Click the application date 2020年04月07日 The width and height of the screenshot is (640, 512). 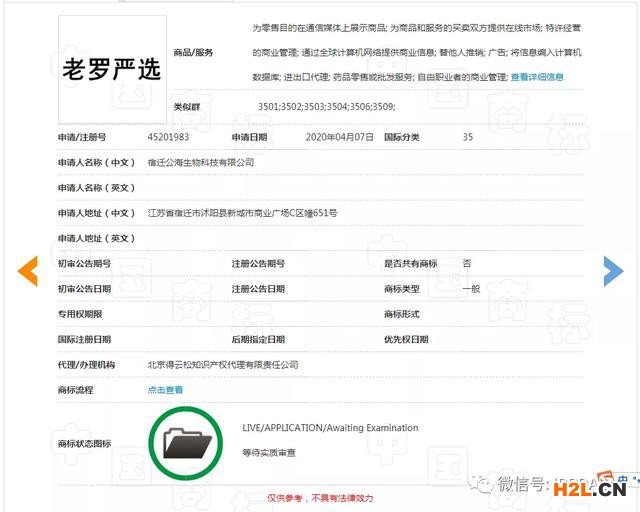[x=340, y=137]
